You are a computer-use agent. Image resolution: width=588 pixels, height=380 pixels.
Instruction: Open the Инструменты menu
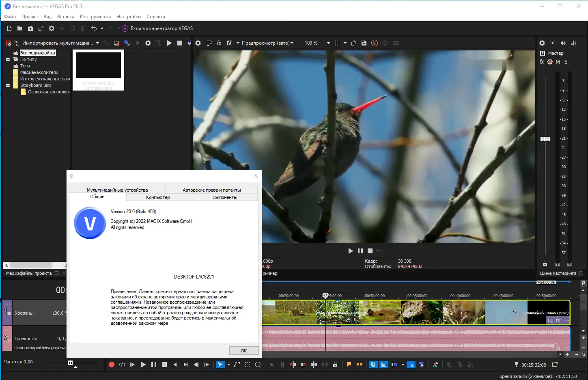[x=95, y=17]
